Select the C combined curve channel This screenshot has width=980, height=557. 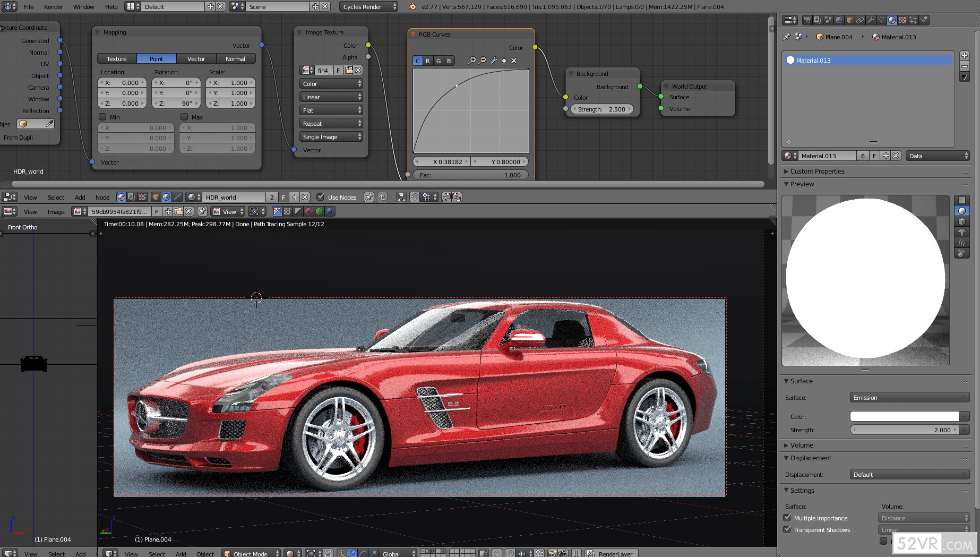(418, 61)
